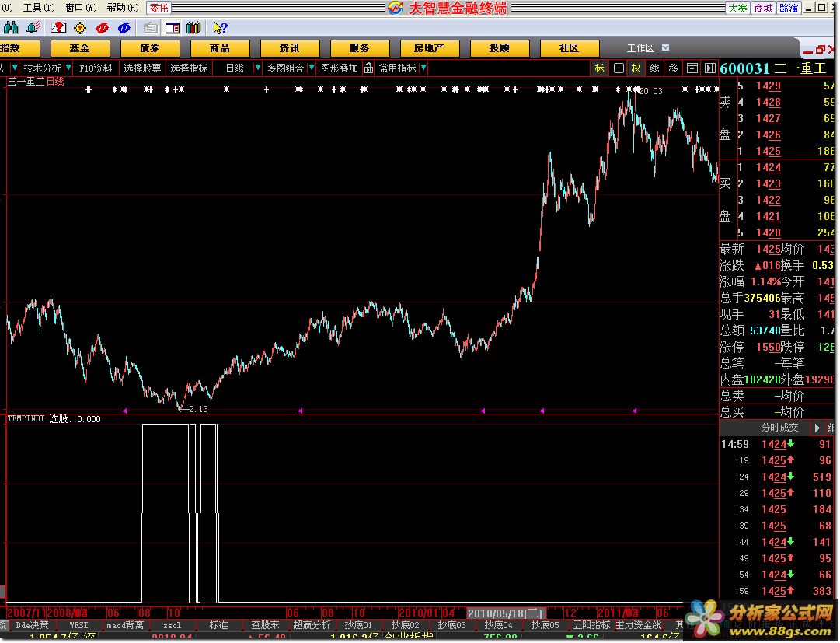Click the 三一重工 日线 chart label
Viewport: 840px width, 643px height.
(x=36, y=82)
